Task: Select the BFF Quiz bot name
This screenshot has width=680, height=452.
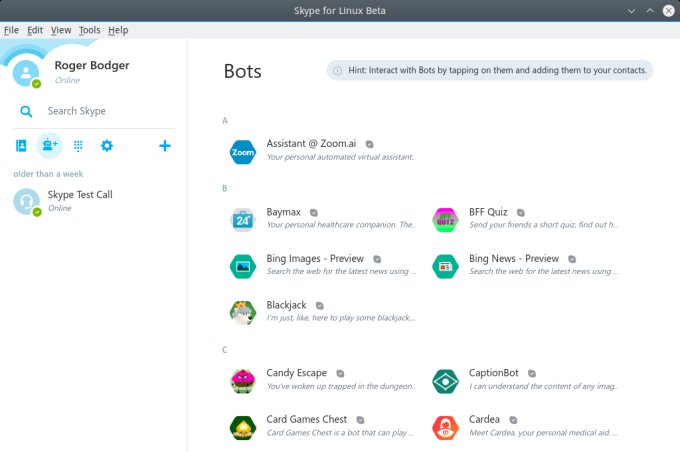Action: [x=488, y=212]
